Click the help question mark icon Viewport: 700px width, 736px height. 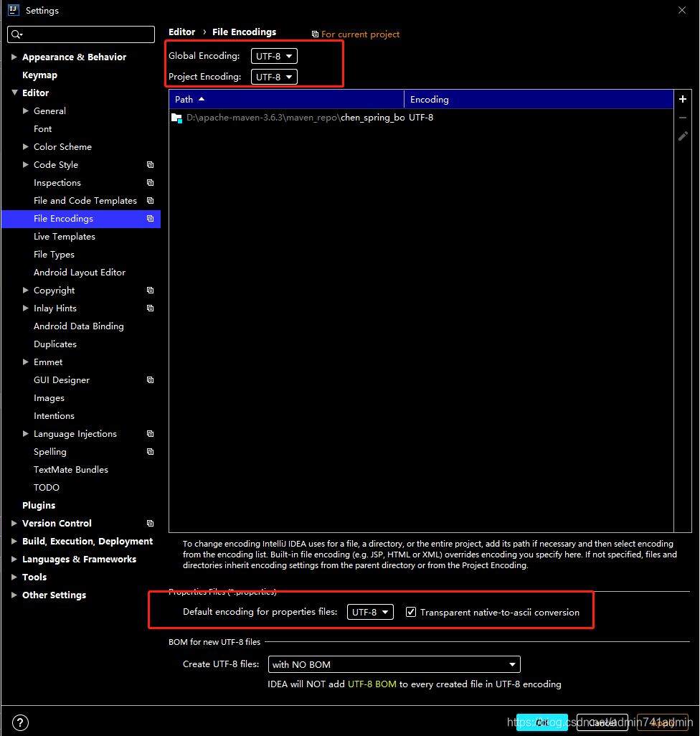point(20,722)
